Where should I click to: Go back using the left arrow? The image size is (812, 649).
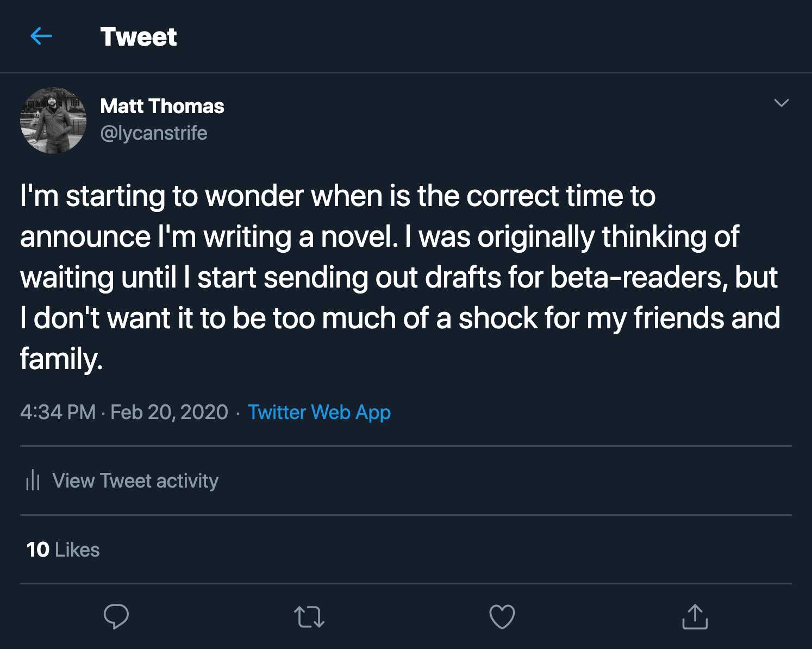(x=41, y=36)
